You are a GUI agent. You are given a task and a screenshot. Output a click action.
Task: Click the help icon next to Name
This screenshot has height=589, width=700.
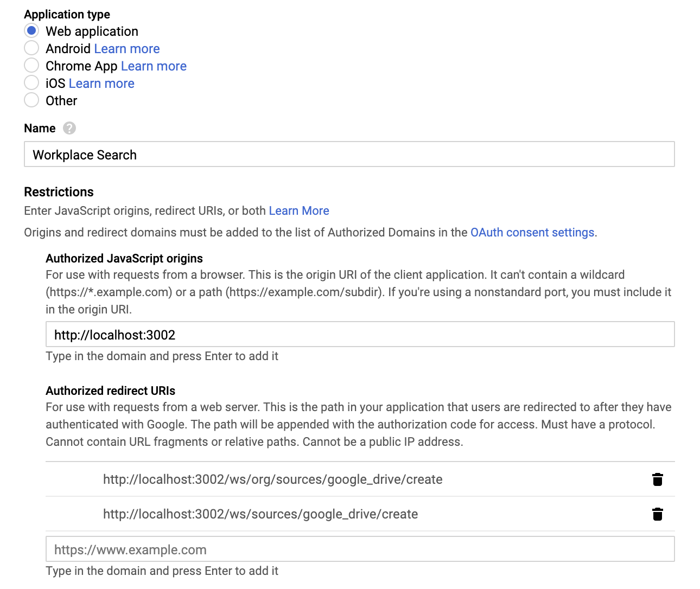(69, 129)
